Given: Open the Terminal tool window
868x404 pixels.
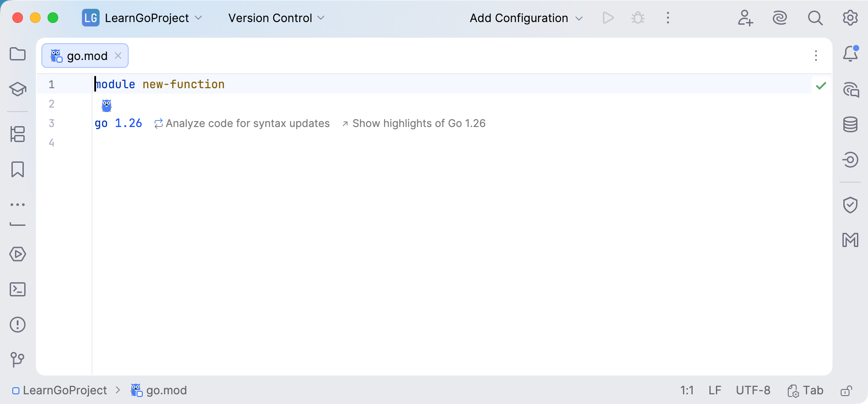Looking at the screenshot, I should click(x=18, y=289).
